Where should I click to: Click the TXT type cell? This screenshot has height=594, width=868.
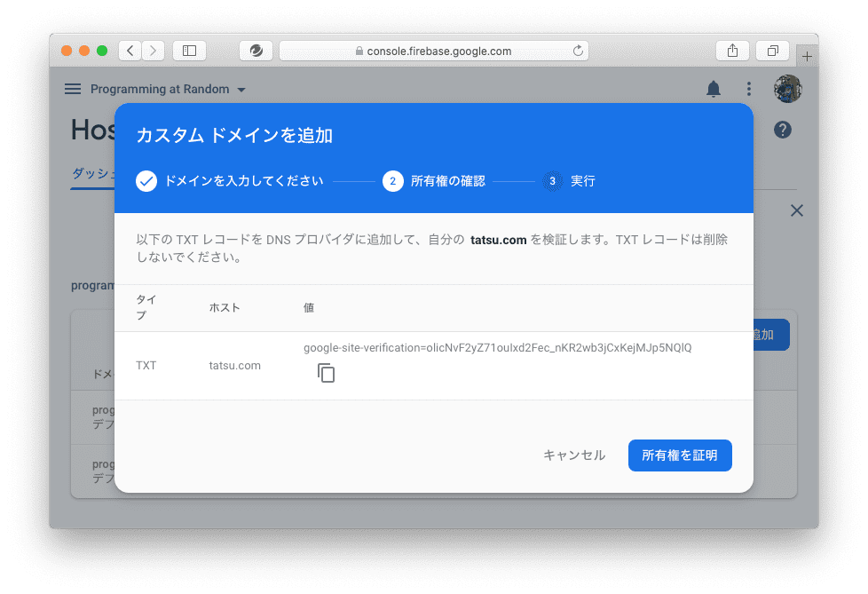coord(146,366)
